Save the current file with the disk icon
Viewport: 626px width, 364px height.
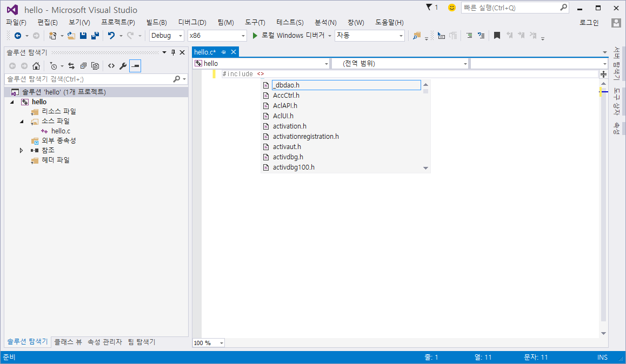pyautogui.click(x=83, y=36)
